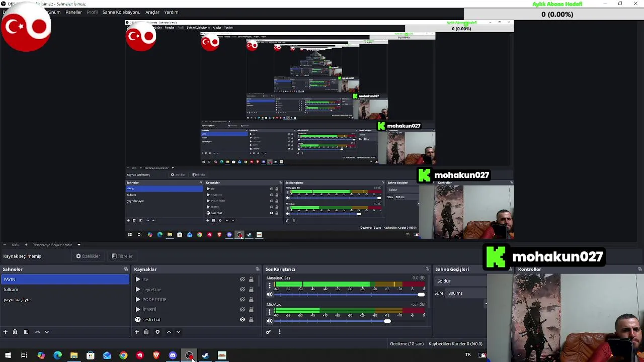Toggle lock on sesli chat source

(x=251, y=320)
